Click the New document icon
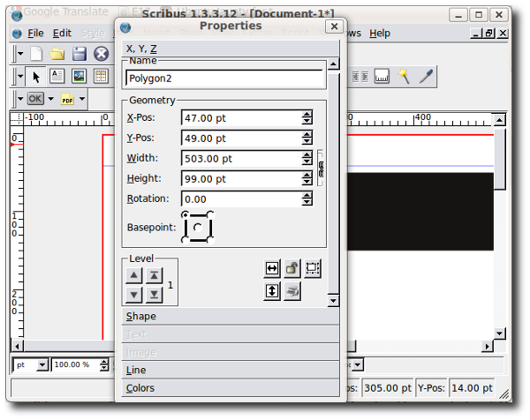530x420 pixels. (36, 54)
